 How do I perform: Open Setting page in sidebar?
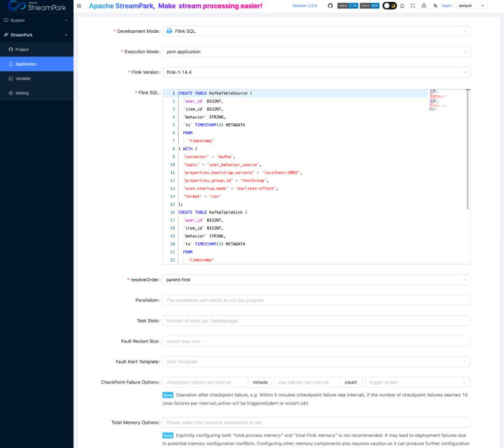point(22,93)
